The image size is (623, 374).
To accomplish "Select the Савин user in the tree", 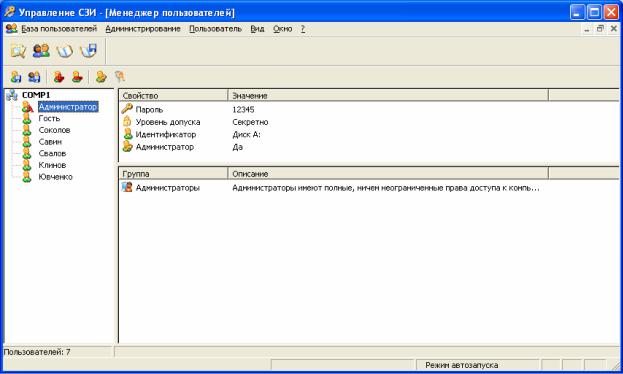I will click(50, 141).
